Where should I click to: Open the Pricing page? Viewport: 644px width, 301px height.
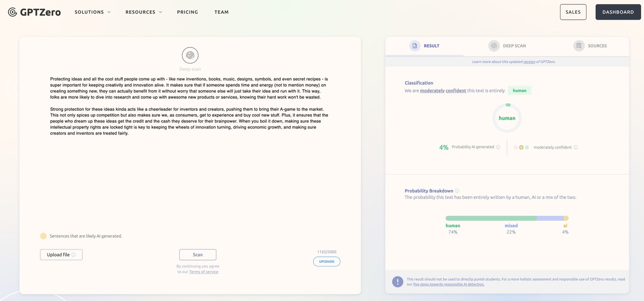tap(187, 12)
